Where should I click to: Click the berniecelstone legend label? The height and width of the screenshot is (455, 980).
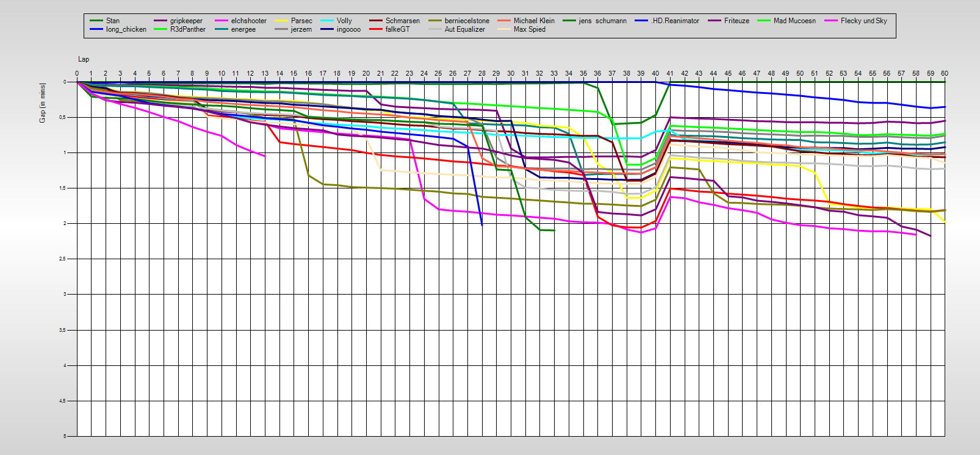coord(467,21)
